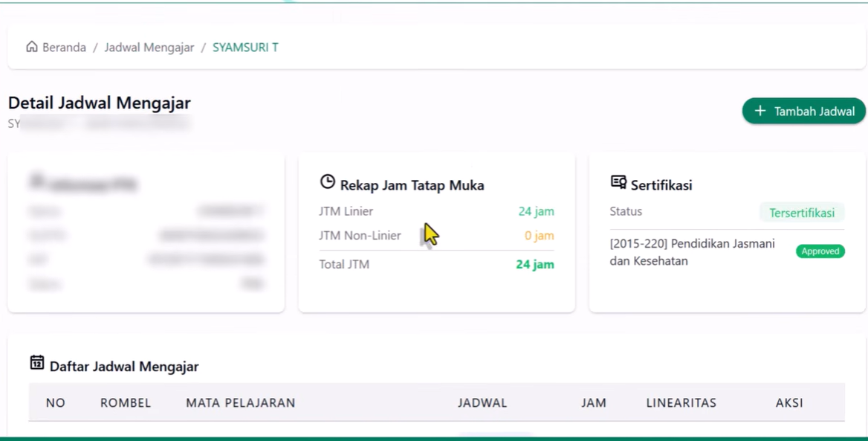Click the MATA PELAJARAN column header
Viewport: 868px width, 441px height.
point(239,402)
